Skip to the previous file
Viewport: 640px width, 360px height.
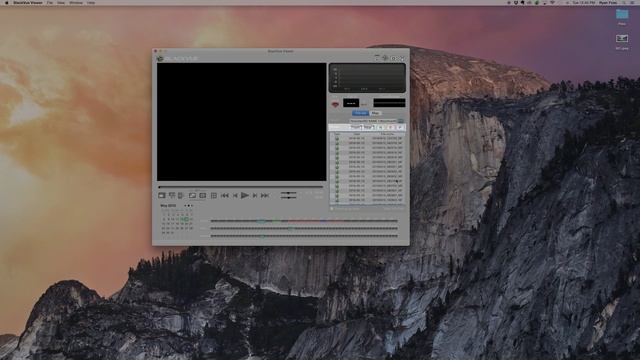click(224, 196)
